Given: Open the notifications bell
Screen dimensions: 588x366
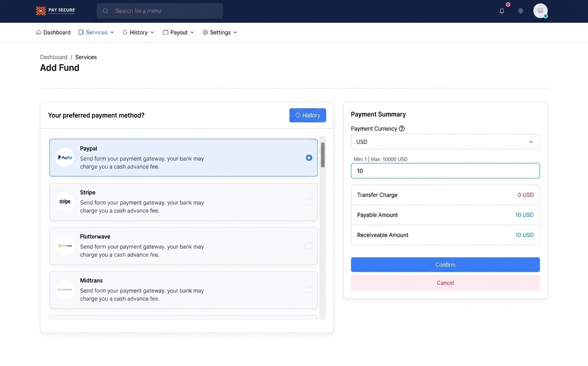Looking at the screenshot, I should point(502,11).
